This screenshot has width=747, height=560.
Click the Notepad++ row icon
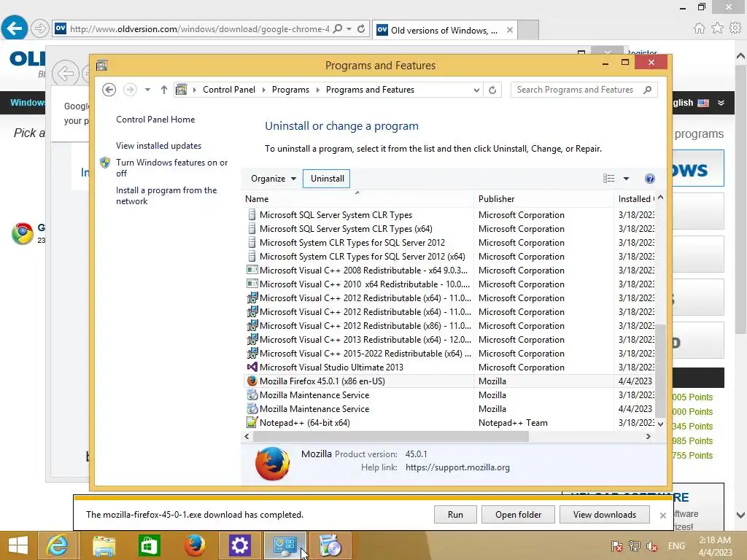coord(252,422)
